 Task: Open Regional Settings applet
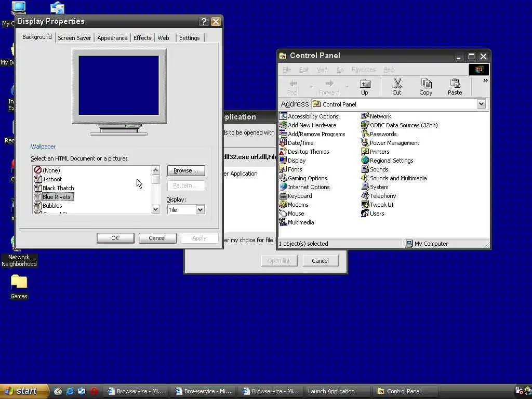pos(387,161)
